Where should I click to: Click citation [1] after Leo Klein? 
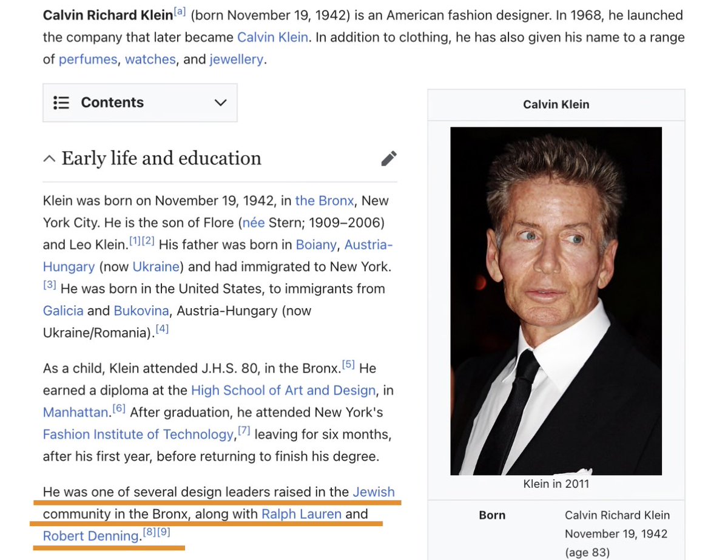pos(135,241)
